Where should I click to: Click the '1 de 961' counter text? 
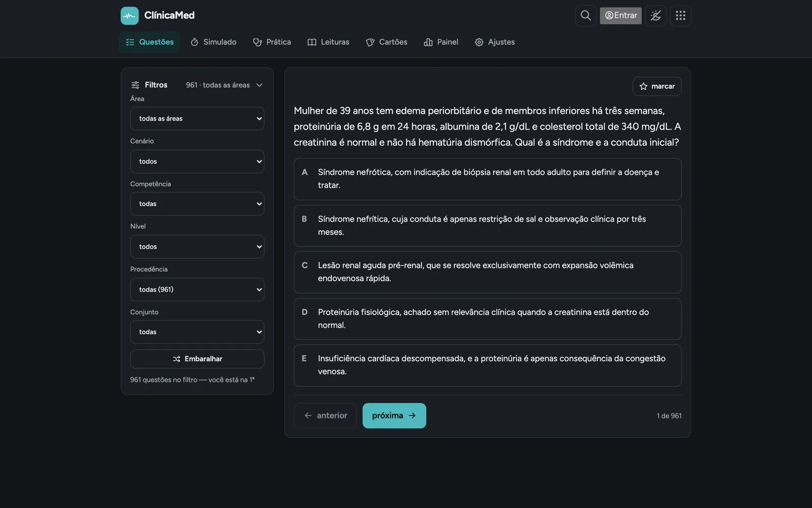click(669, 416)
